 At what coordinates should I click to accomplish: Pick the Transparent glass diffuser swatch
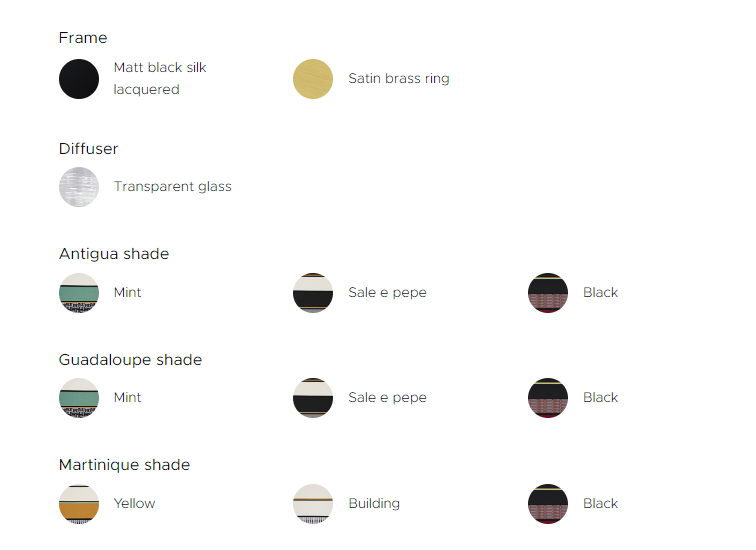click(x=79, y=187)
